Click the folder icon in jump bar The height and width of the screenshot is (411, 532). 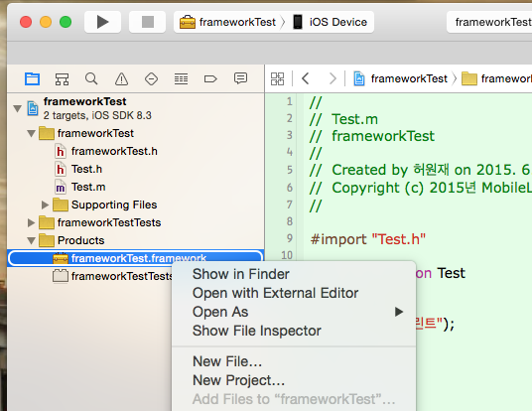click(469, 78)
